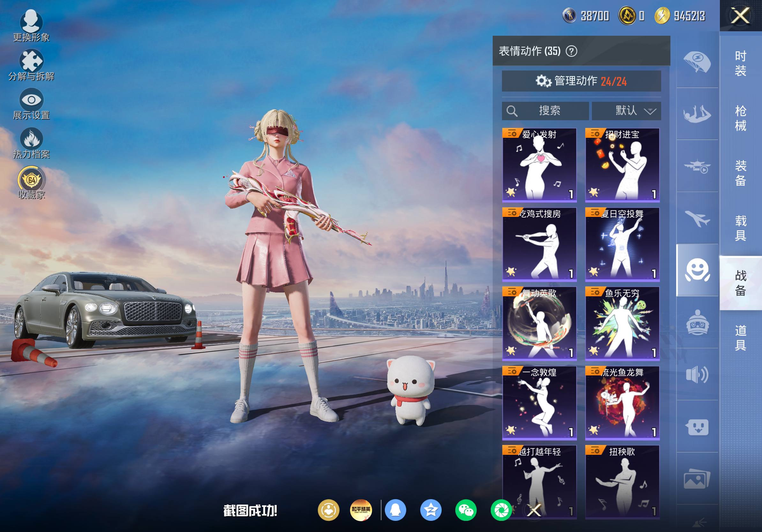The image size is (762, 532).
Task: Open 管理动作 24/24 button
Action: pos(581,81)
